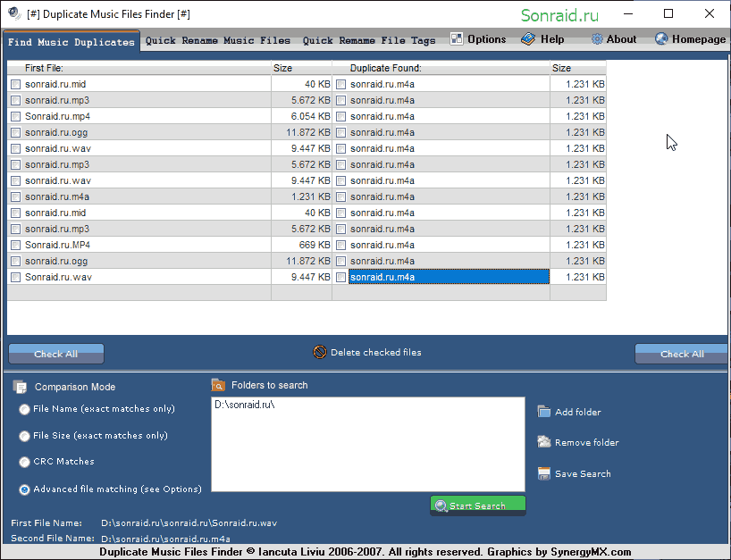Select Sonraid.ru.MP4 file name
731x560 pixels.
click(58, 245)
